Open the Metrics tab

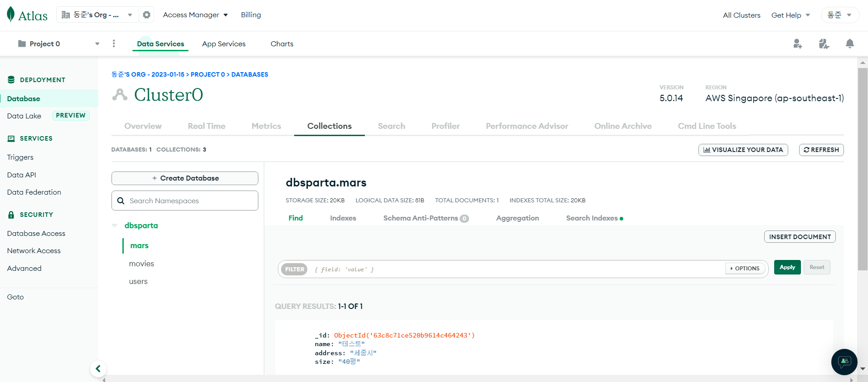coord(267,126)
